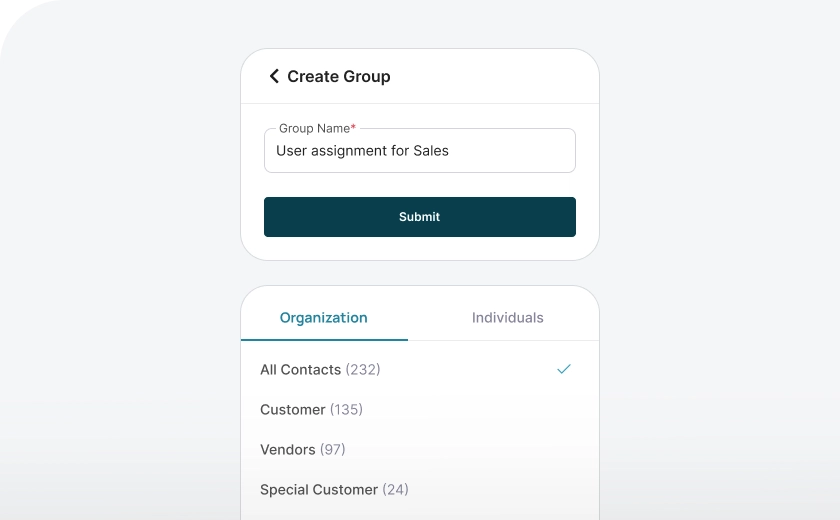Click the "User assignment for Sales" text
Image resolution: width=840 pixels, height=520 pixels.
coord(362,151)
